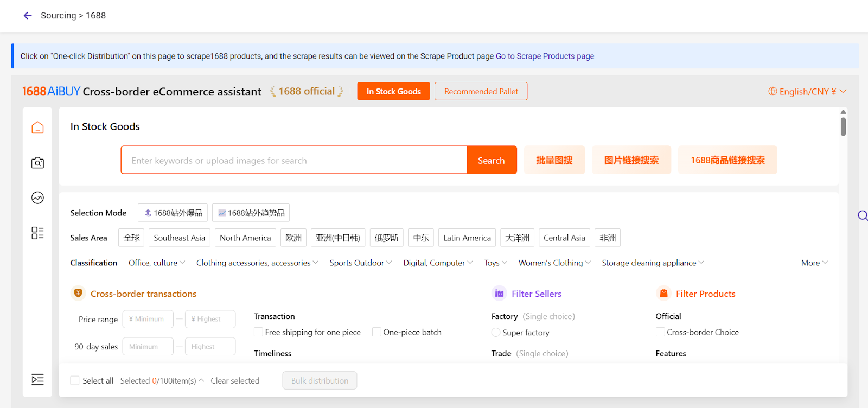Screen dimensions: 868x408
Task: Expand More classifications
Action: click(x=814, y=263)
